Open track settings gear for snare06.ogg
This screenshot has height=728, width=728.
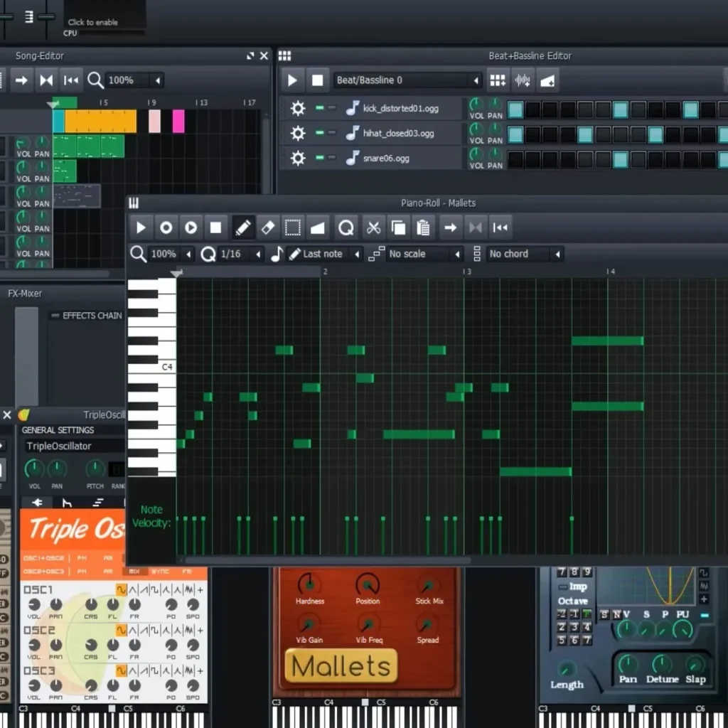click(298, 158)
